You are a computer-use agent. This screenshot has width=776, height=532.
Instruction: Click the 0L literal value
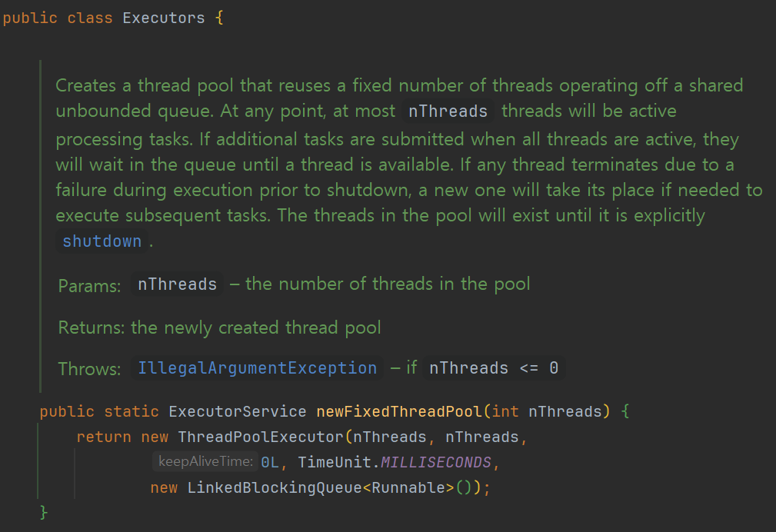click(269, 461)
